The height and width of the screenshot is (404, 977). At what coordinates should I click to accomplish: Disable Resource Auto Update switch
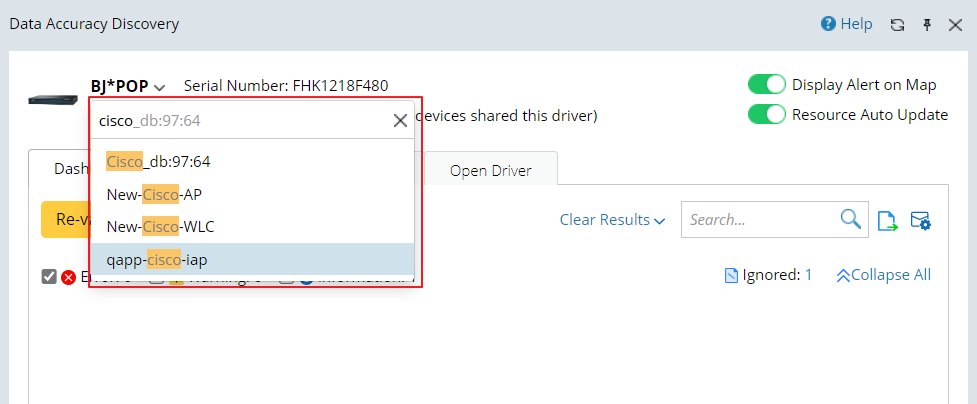pos(767,114)
